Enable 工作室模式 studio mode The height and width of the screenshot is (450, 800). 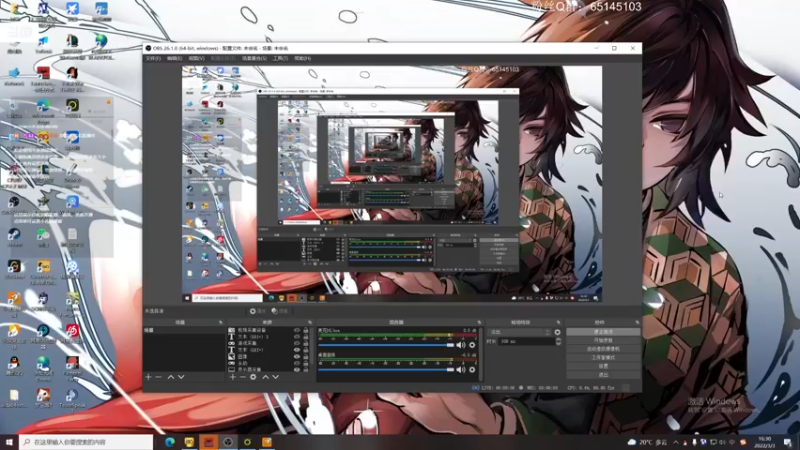tap(603, 358)
